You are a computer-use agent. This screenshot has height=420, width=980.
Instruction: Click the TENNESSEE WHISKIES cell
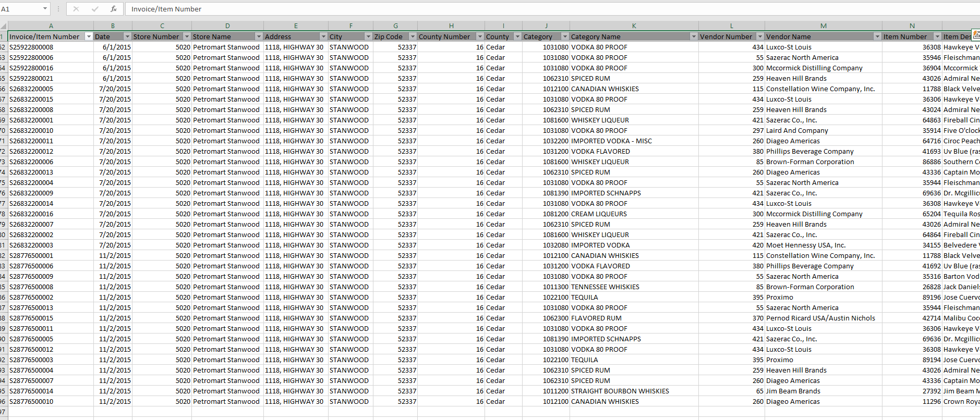coord(634,287)
